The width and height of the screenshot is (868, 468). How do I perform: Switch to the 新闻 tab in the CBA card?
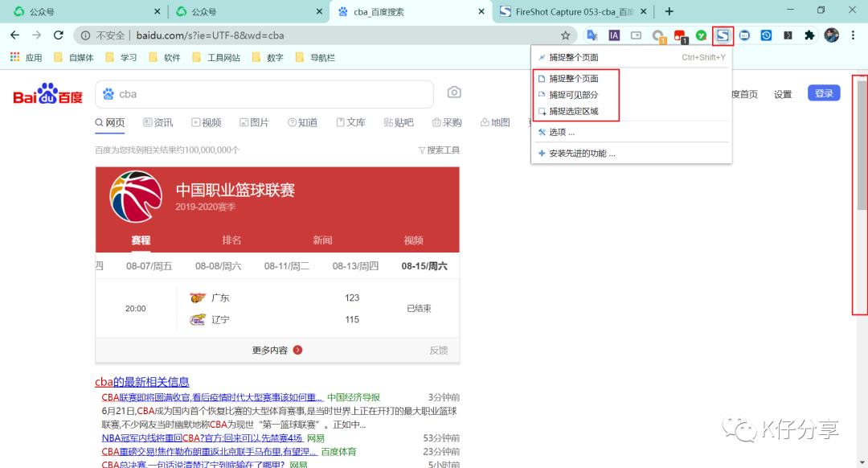click(322, 240)
